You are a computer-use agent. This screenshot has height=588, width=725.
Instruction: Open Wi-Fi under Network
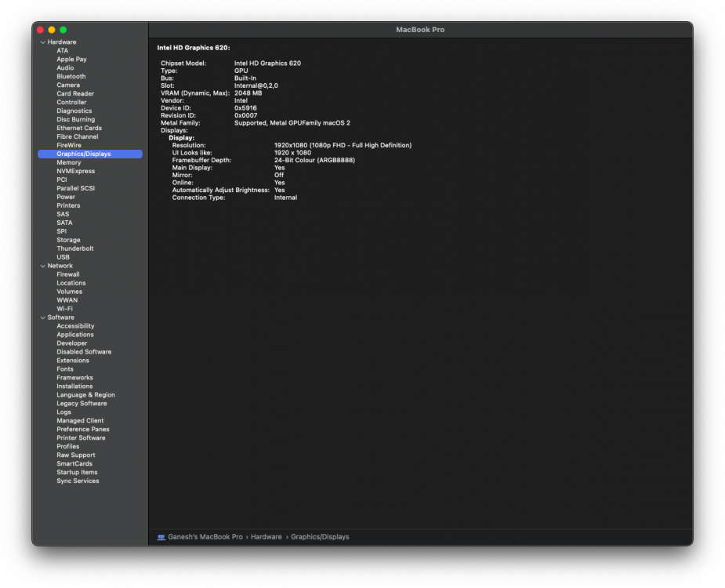[65, 309]
